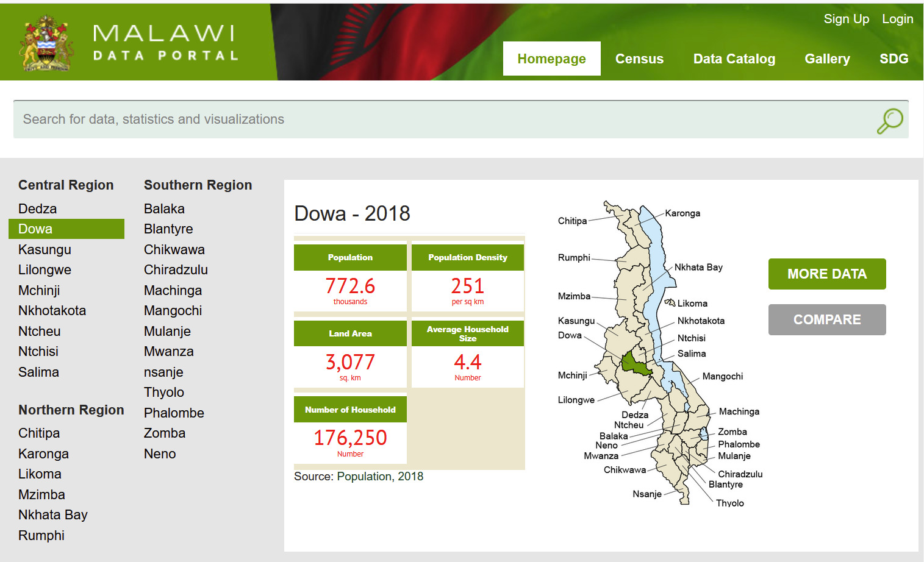
Task: Click the Land Area stat card header
Action: 349,333
